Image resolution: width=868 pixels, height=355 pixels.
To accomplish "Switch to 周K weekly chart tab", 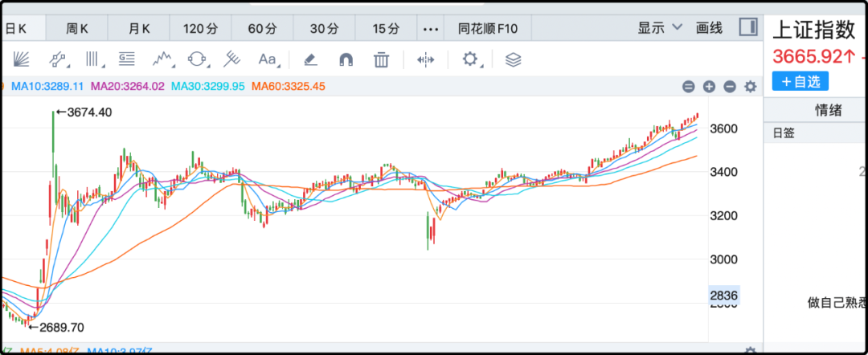I will 77,29.
